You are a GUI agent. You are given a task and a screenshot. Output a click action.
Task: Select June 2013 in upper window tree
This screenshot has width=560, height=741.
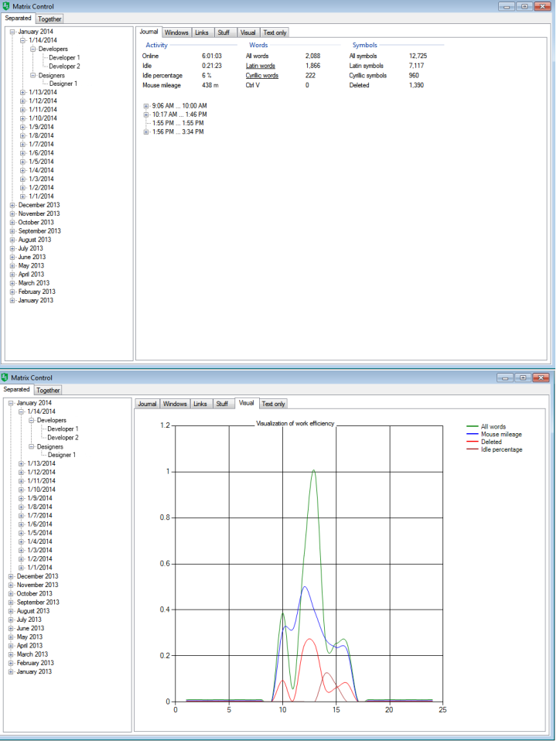[x=32, y=257]
